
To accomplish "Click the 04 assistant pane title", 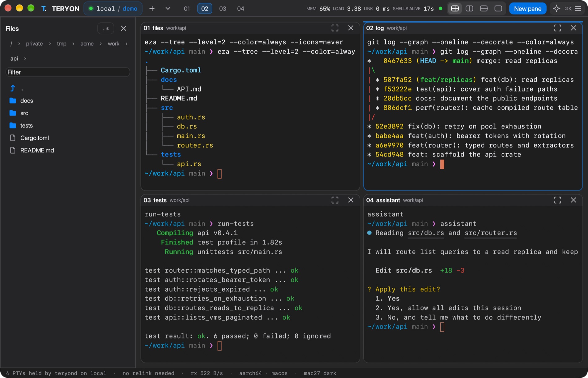I will click(383, 200).
